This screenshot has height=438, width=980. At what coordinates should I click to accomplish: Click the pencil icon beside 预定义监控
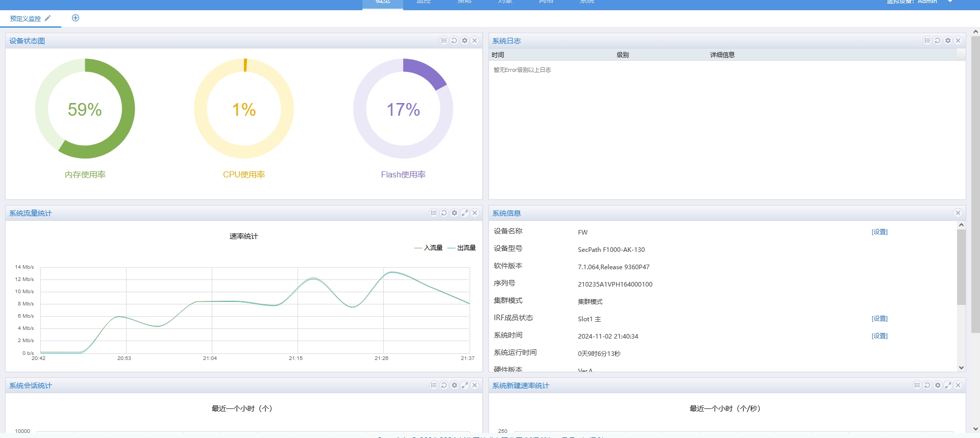[x=48, y=18]
